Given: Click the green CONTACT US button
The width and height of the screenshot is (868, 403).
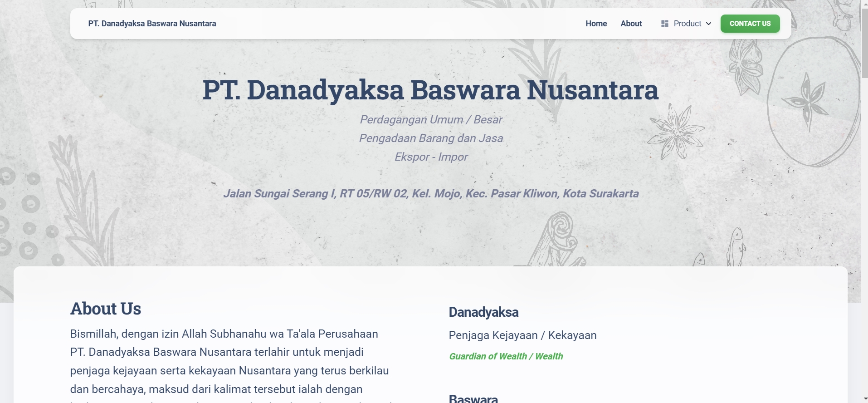Looking at the screenshot, I should click(750, 24).
